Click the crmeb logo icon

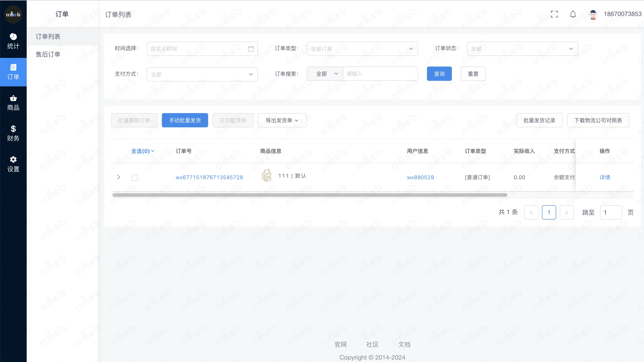(13, 14)
